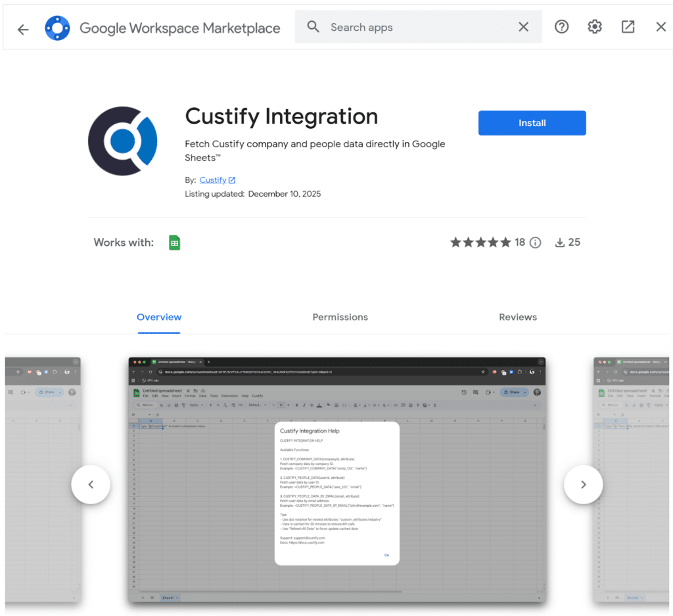673x616 pixels.
Task: Open the help icon
Action: pyautogui.click(x=561, y=26)
